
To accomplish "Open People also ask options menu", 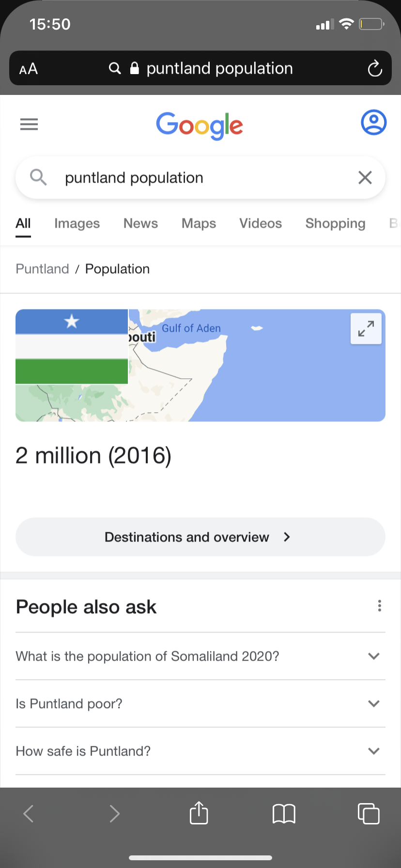I will pyautogui.click(x=380, y=605).
